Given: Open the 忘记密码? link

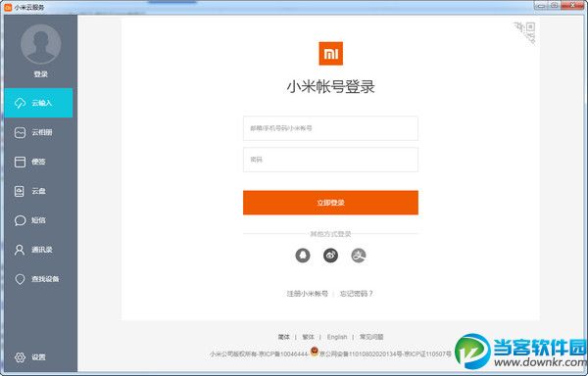Looking at the screenshot, I should pos(357,294).
